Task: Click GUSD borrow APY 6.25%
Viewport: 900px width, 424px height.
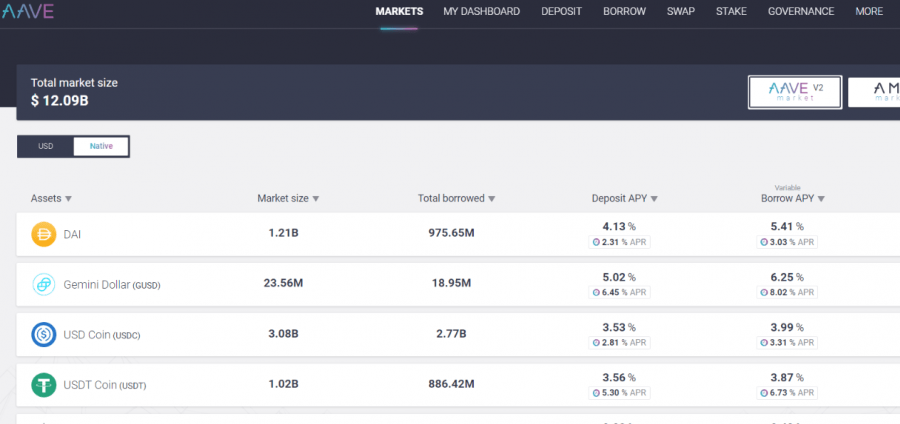Action: [x=787, y=277]
